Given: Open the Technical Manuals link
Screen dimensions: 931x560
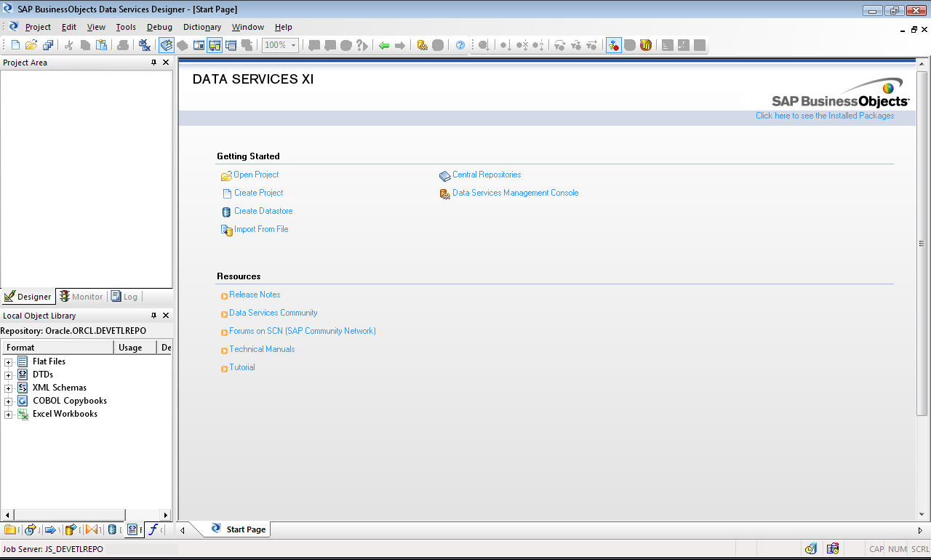Looking at the screenshot, I should 262,349.
